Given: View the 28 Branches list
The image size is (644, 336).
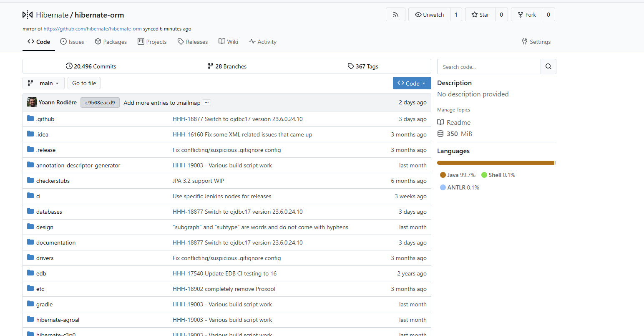Looking at the screenshot, I should tap(227, 66).
